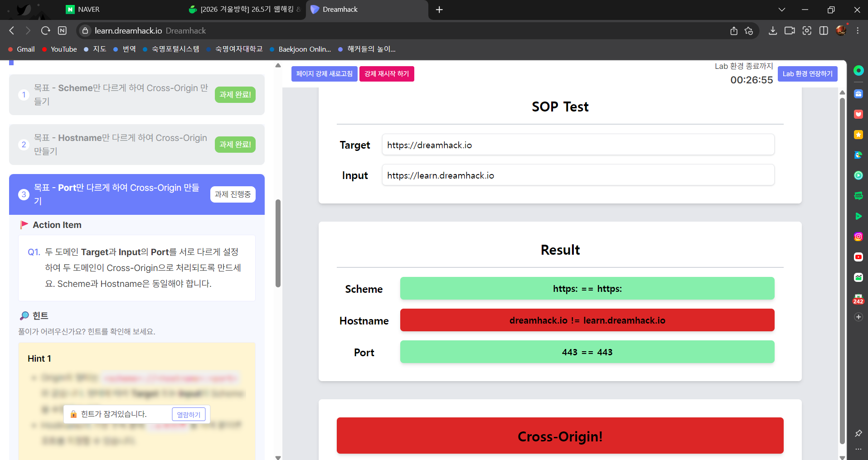
Task: Click the 강제 재시작 하기 button
Action: [x=387, y=74]
